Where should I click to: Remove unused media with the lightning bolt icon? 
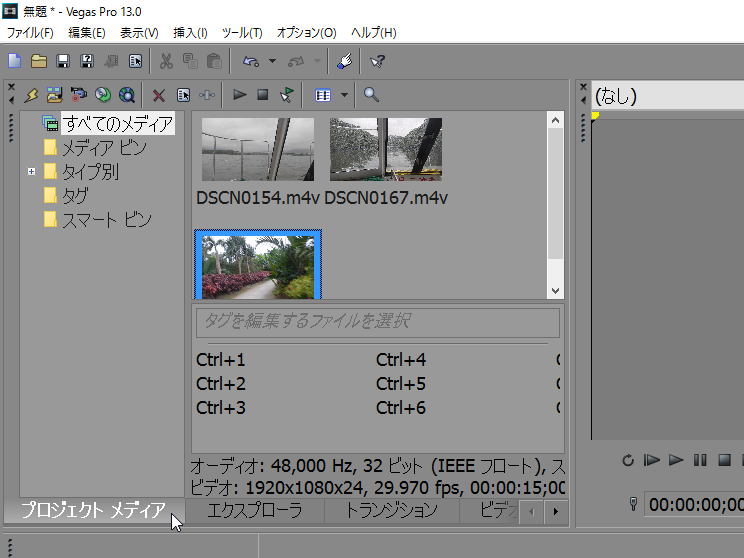tap(31, 95)
